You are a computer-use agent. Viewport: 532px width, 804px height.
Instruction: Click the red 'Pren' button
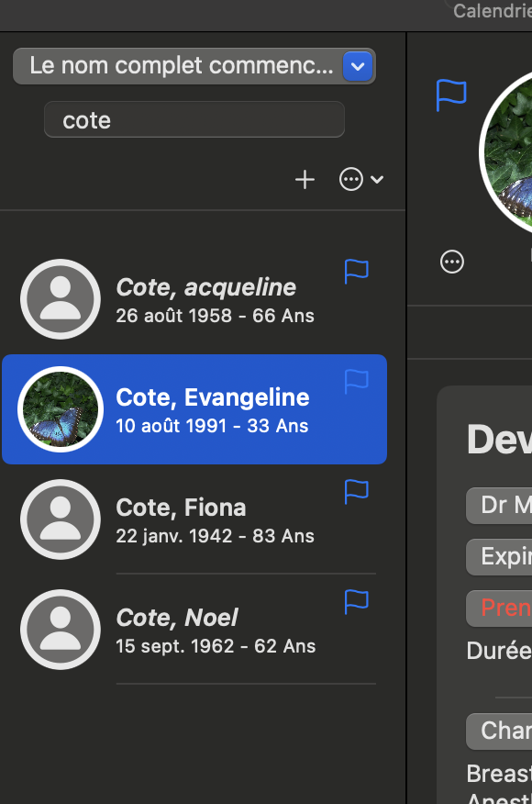point(499,609)
